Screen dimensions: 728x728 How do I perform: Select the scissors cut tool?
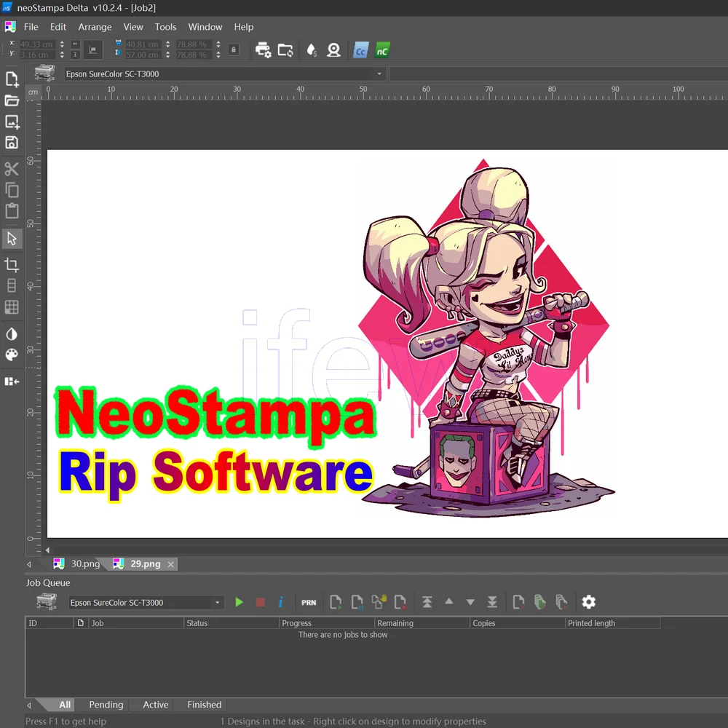11,168
